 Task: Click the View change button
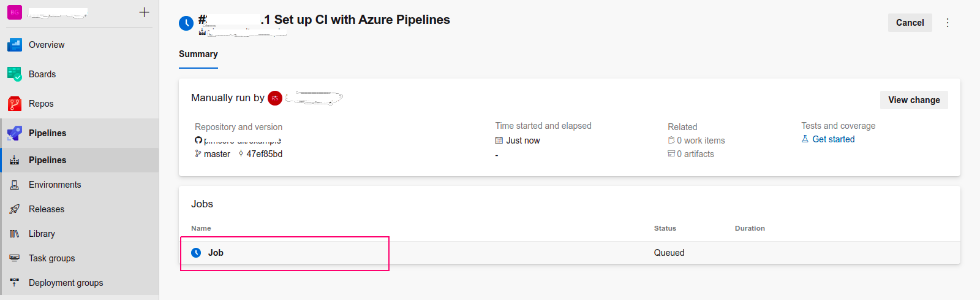(914, 100)
